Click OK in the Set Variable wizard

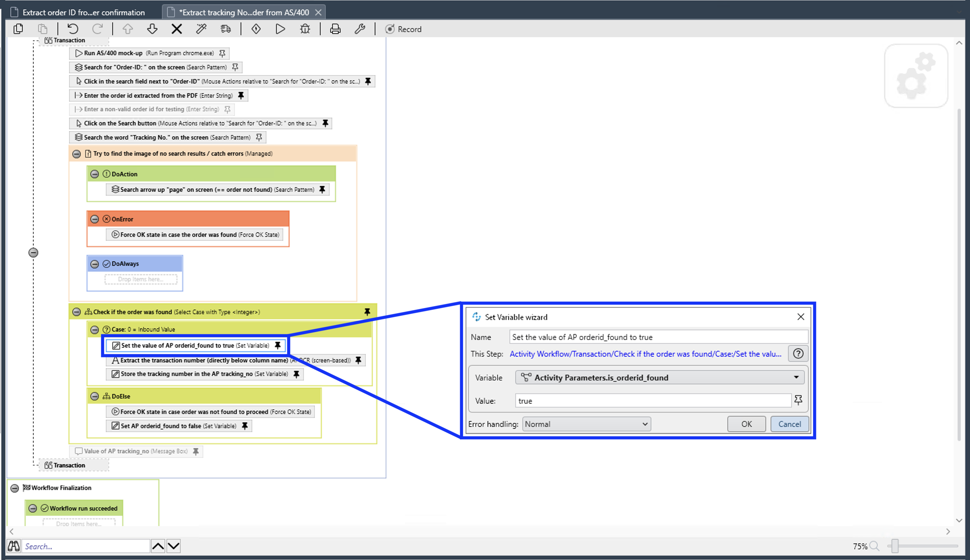click(x=746, y=424)
